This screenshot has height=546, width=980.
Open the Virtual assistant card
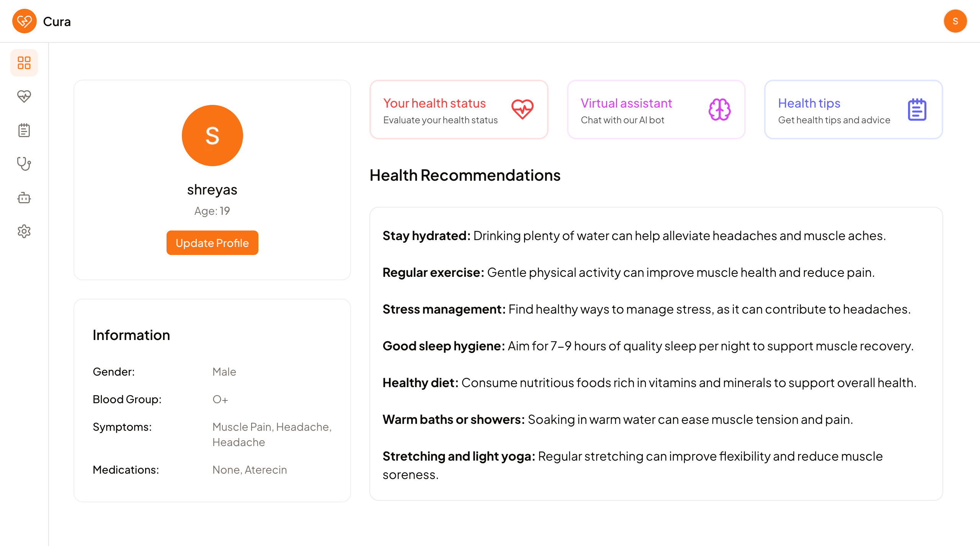656,110
